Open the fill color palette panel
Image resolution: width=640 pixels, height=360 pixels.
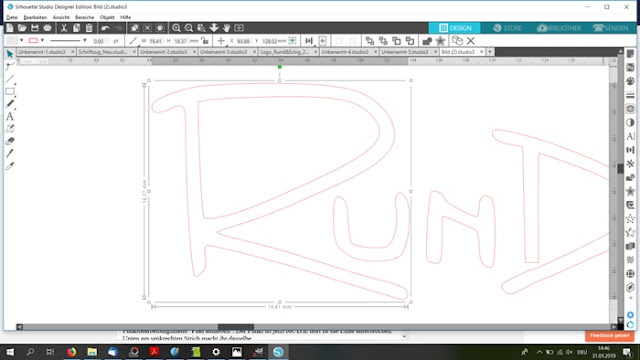(x=630, y=81)
